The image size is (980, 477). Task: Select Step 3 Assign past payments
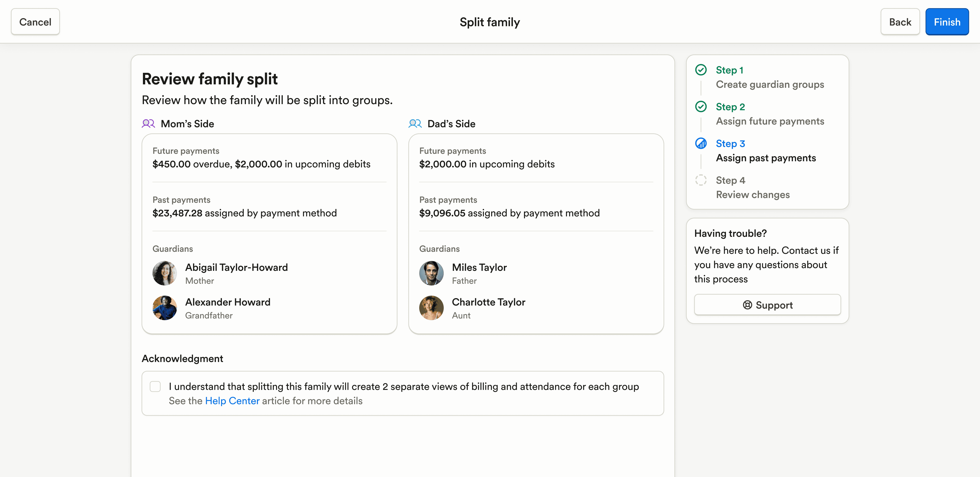[765, 151]
